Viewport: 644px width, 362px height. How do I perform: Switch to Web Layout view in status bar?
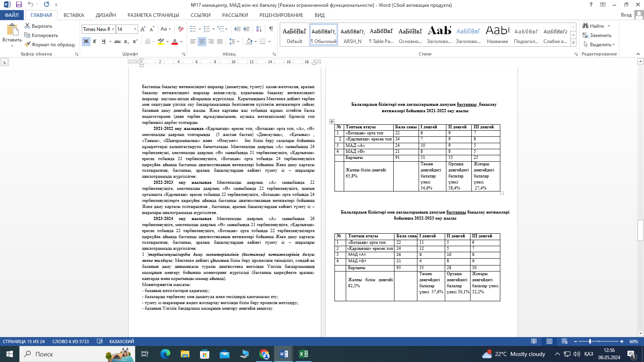(x=564, y=341)
